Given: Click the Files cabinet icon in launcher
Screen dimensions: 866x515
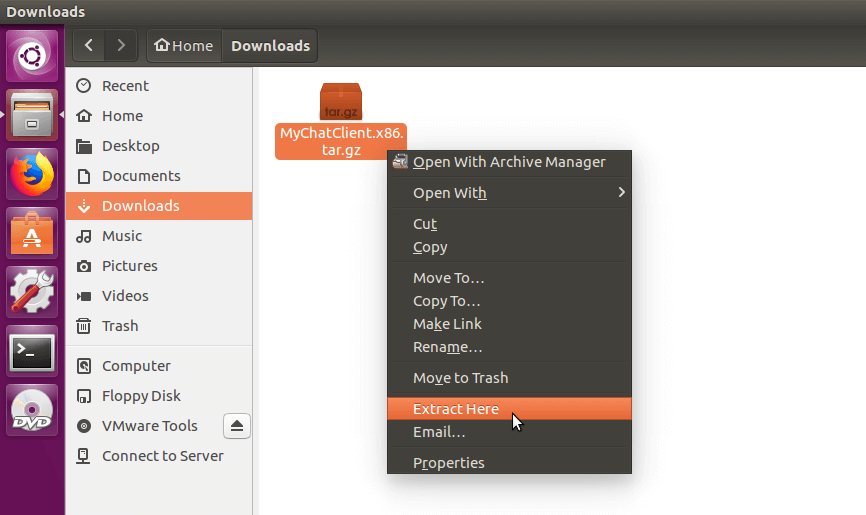Looking at the screenshot, I should coord(32,115).
